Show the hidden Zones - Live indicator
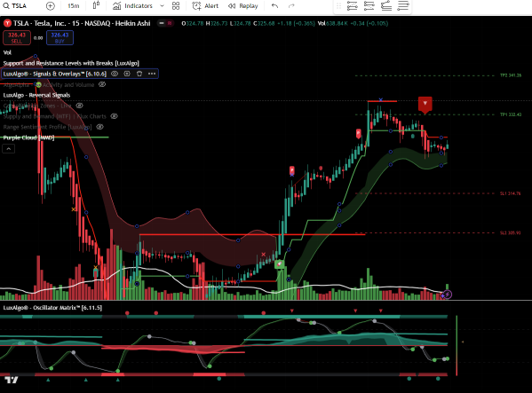This screenshot has width=532, height=393. pyautogui.click(x=79, y=106)
